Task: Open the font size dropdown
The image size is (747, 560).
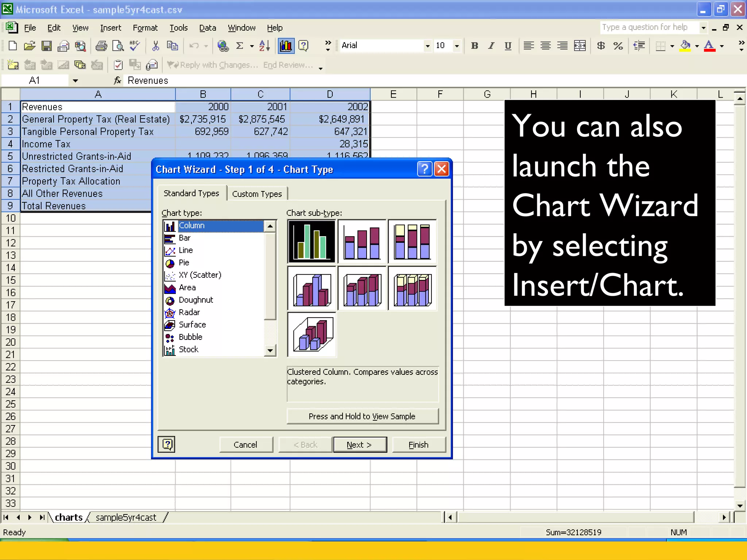Action: pos(457,46)
